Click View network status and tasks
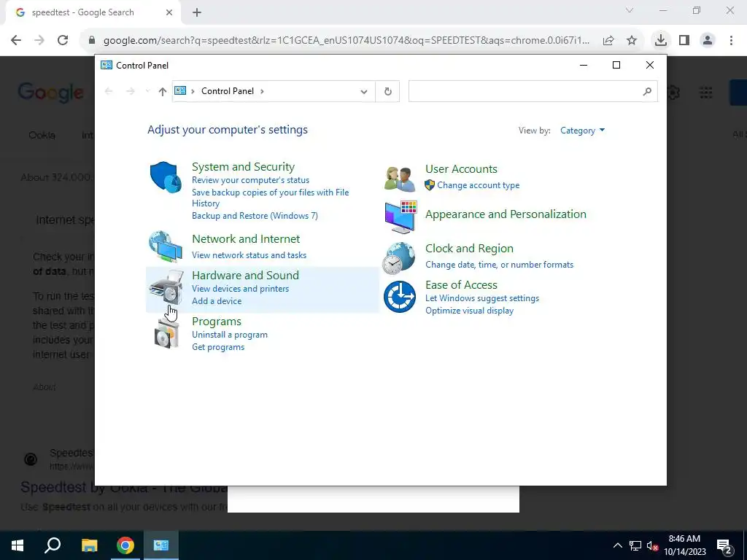Image resolution: width=747 pixels, height=560 pixels. (249, 255)
